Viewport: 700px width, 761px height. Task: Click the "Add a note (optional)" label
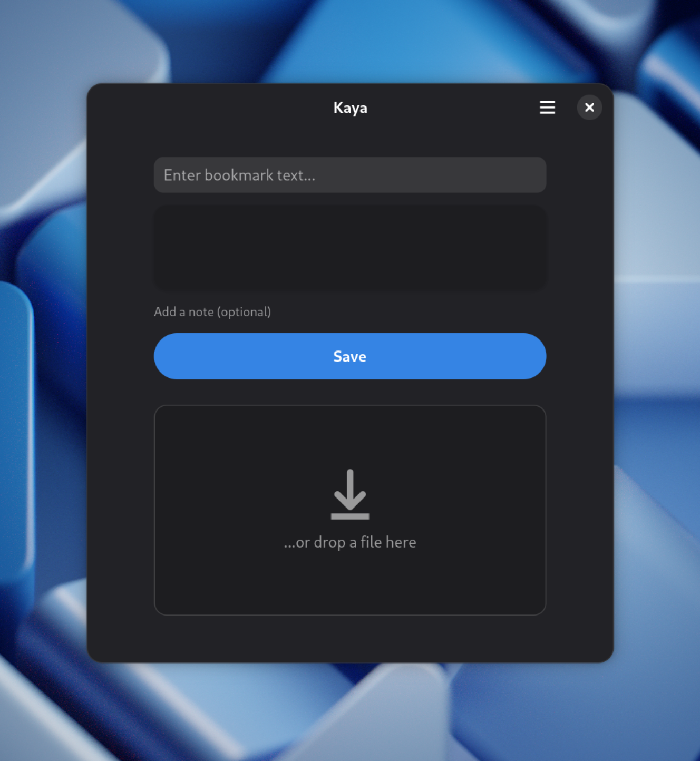click(212, 312)
